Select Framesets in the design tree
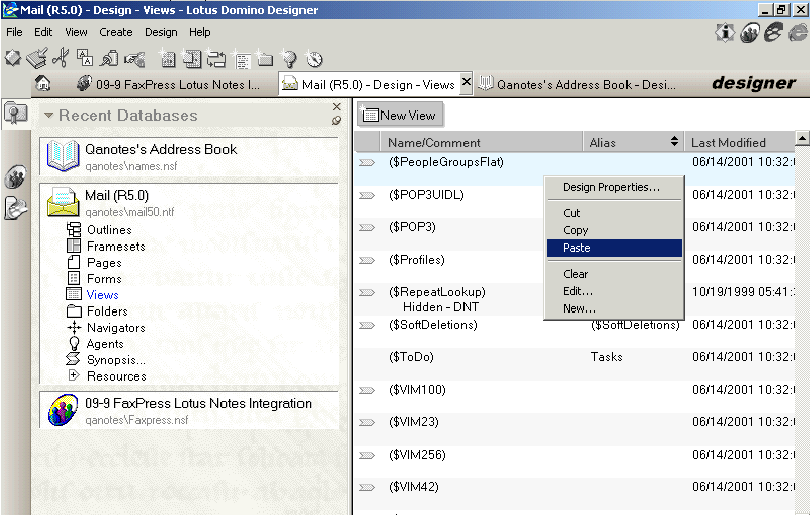Viewport: 810px width, 515px height. coord(116,246)
